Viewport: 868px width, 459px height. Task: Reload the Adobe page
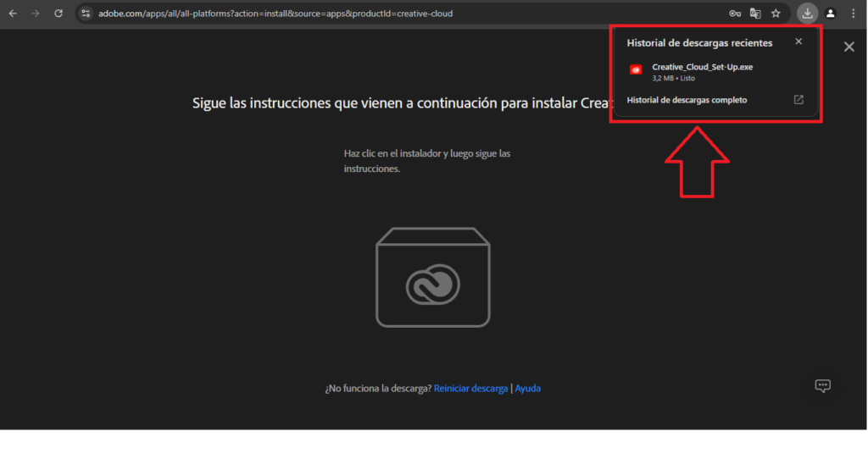click(x=58, y=14)
